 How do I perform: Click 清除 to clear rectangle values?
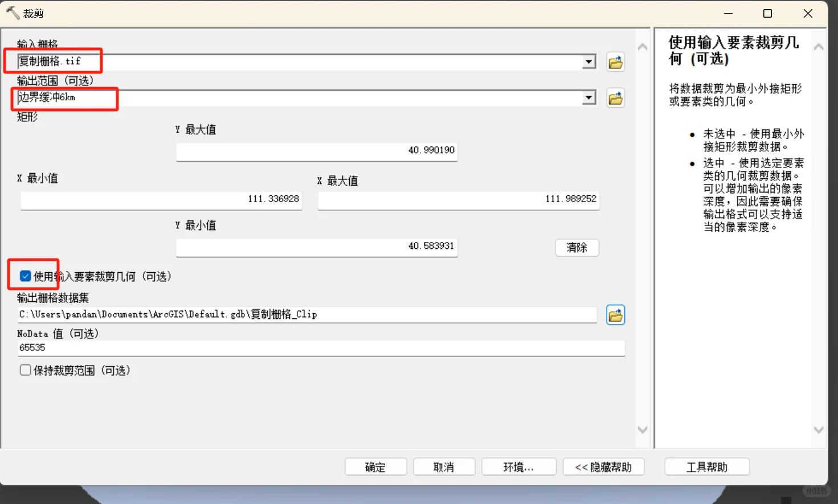577,248
